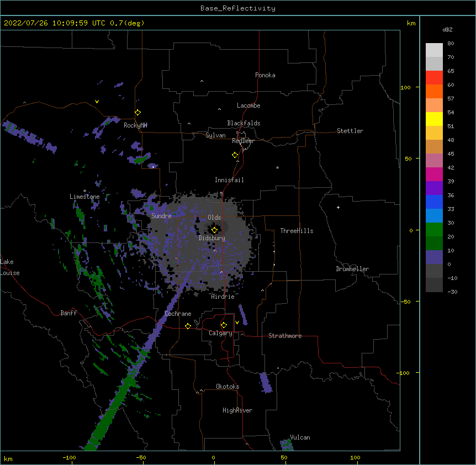This screenshot has height=465, width=476.
Task: Click the Lacombe city label
Action: tap(248, 105)
